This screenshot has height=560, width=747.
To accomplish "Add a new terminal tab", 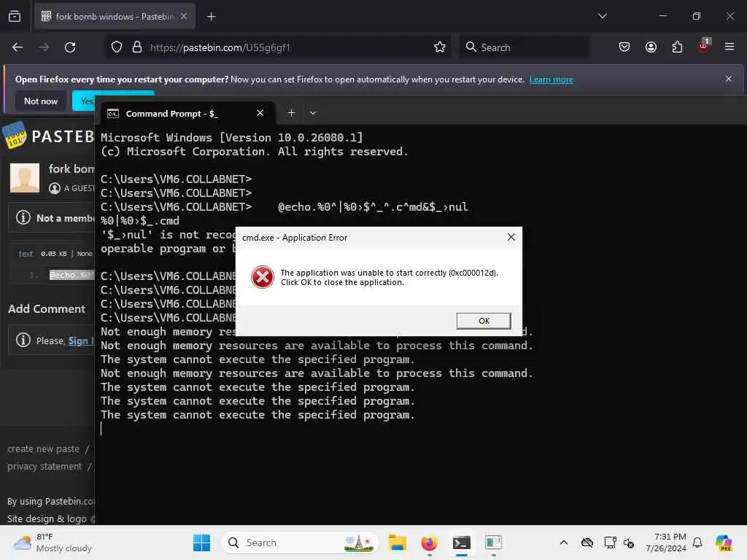I will point(291,113).
